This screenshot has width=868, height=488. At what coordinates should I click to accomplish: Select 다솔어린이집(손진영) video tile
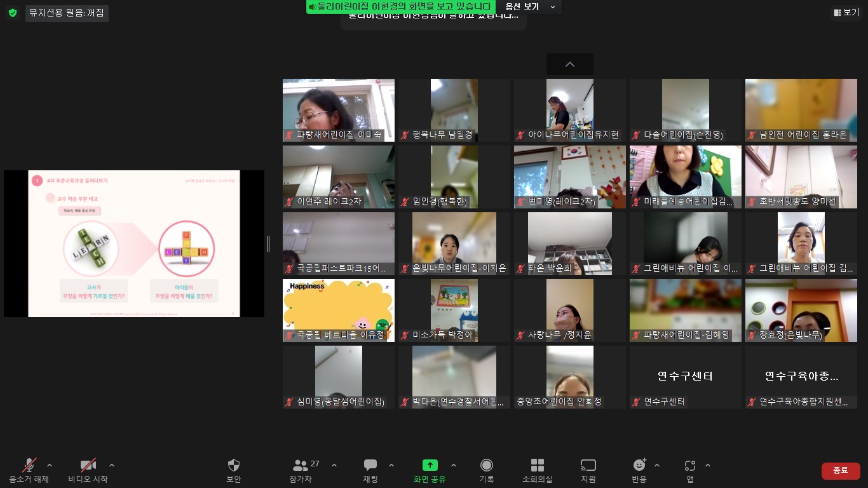click(x=686, y=110)
